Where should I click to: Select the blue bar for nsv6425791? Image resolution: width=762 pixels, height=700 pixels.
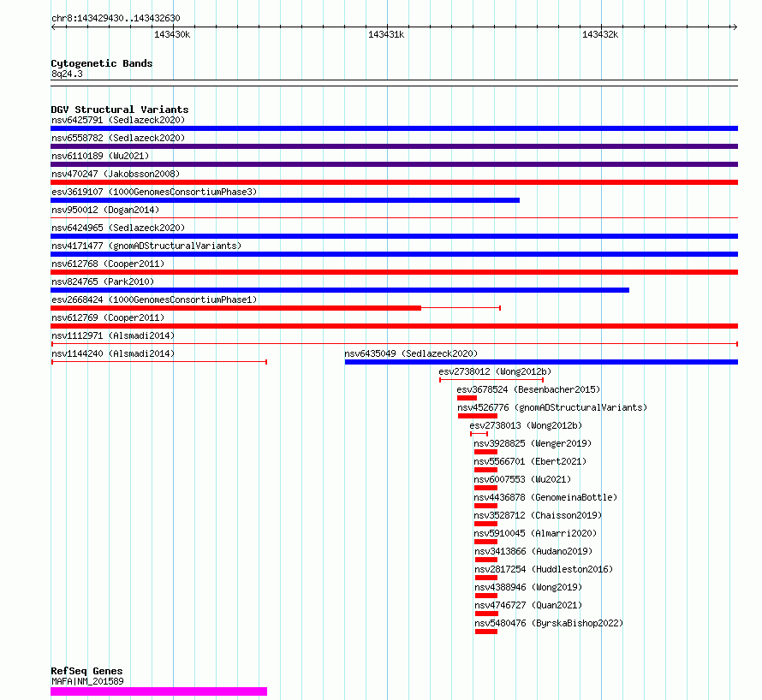[394, 128]
